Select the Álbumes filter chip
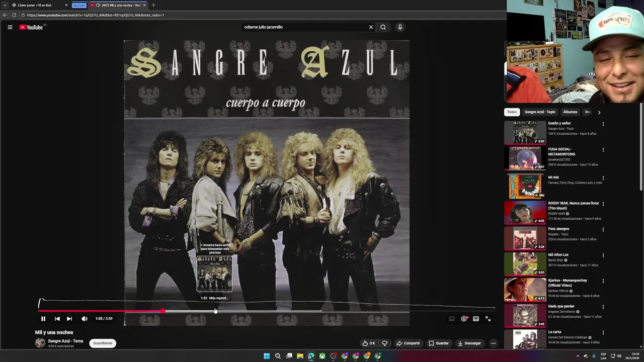The width and height of the screenshot is (644, 362). 570,112
